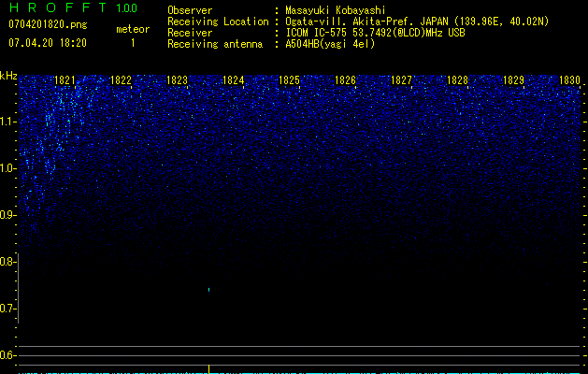Click the Observer field label
Image resolution: width=588 pixels, height=374 pixels.
[x=190, y=10]
